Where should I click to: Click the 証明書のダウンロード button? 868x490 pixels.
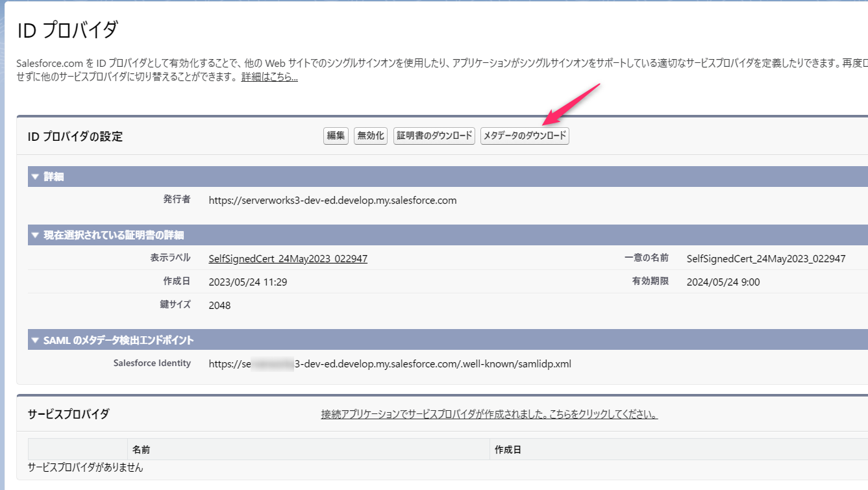[434, 136]
